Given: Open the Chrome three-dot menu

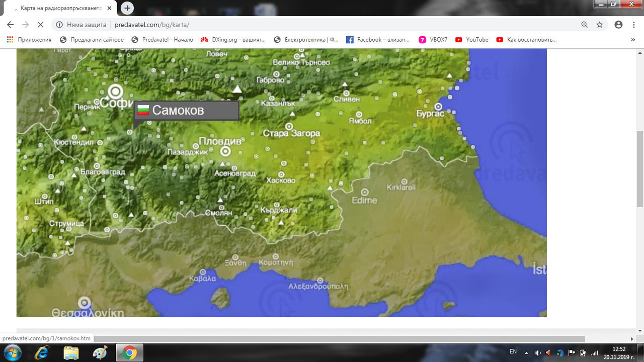Looking at the screenshot, I should coord(633,25).
